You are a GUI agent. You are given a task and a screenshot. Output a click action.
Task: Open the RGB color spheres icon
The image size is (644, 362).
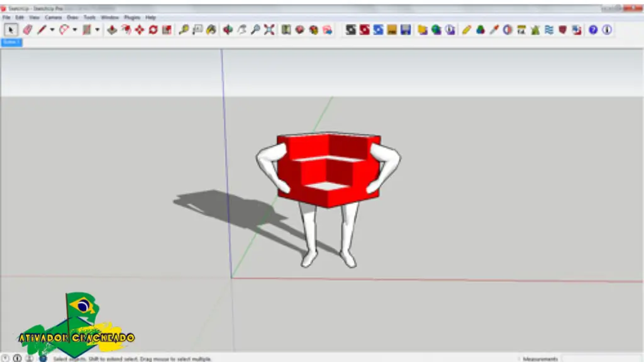tap(480, 30)
